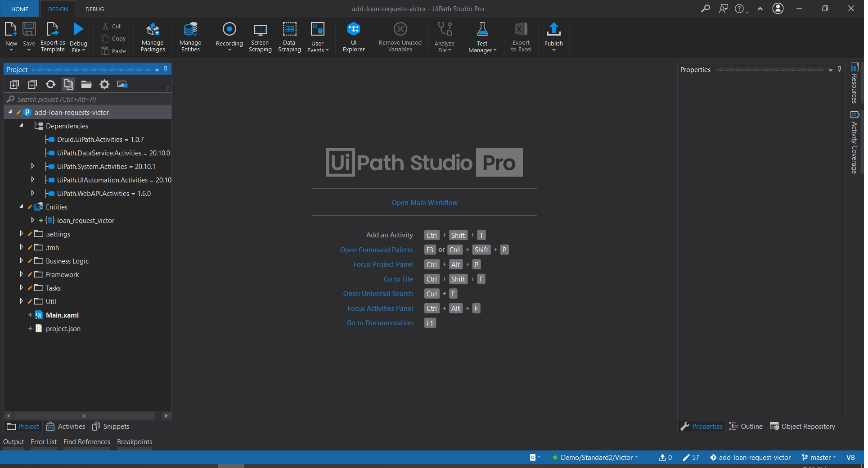Open Test Manager

pos(482,38)
